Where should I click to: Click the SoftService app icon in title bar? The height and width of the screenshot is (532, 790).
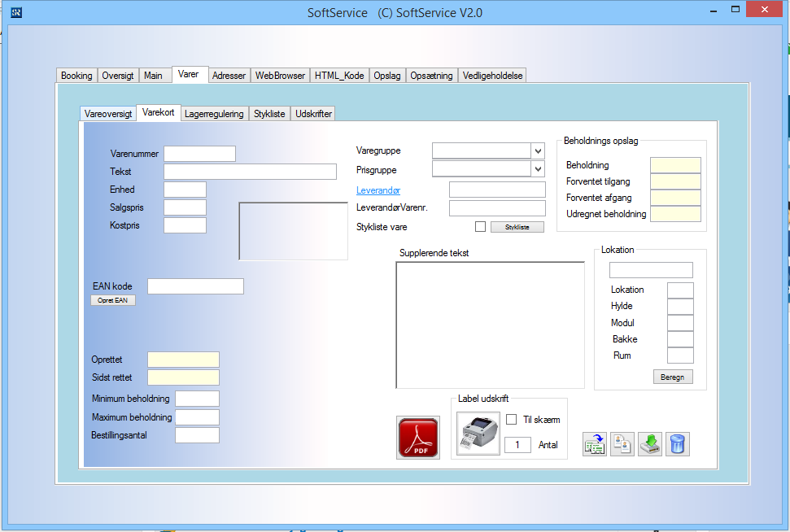[16, 12]
